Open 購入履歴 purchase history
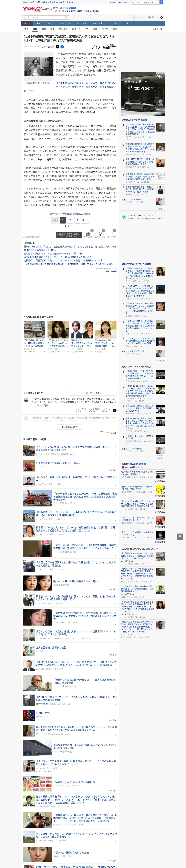The width and height of the screenshot is (186, 868). click(152, 18)
